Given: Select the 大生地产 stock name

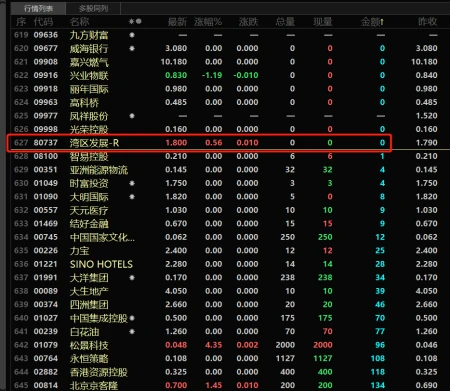Looking at the screenshot, I should 89,291.
